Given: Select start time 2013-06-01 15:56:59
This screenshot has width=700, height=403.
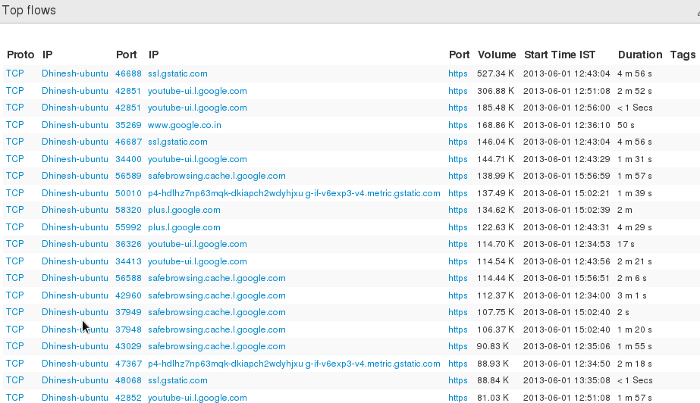Looking at the screenshot, I should coord(567,176).
